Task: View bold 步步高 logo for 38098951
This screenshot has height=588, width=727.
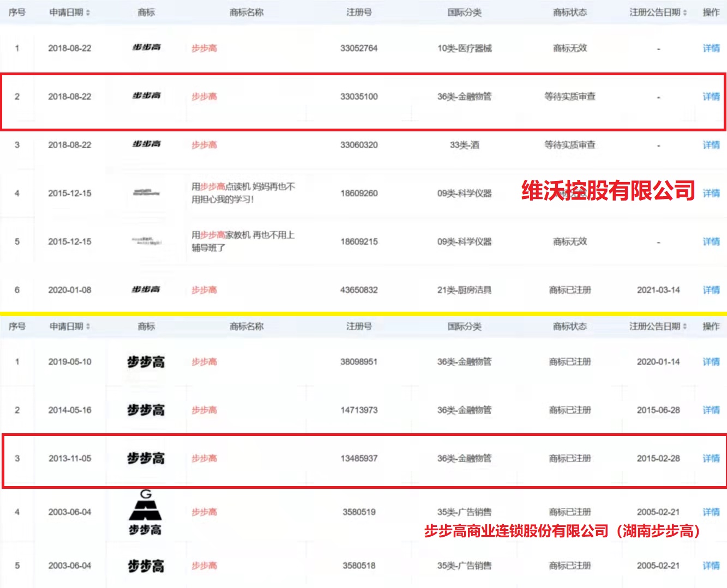Action: click(146, 362)
